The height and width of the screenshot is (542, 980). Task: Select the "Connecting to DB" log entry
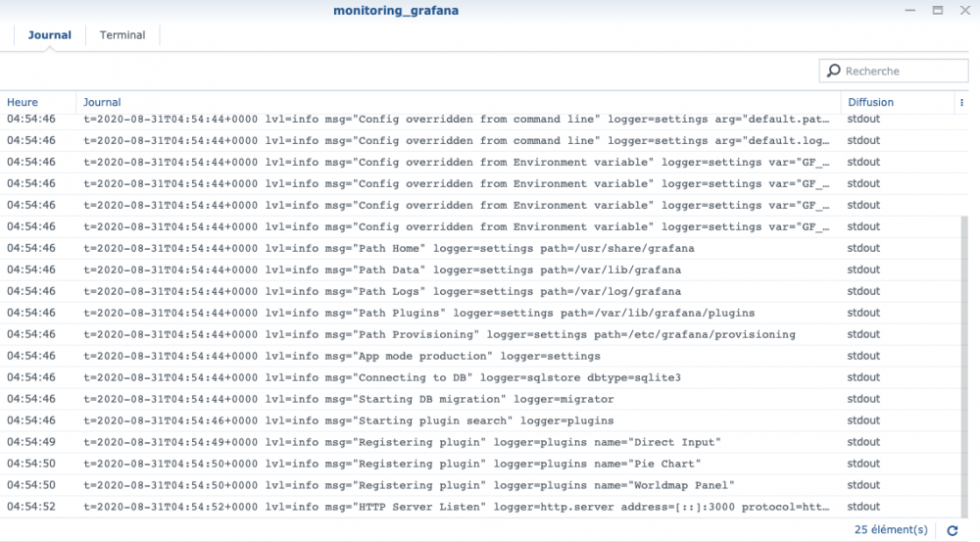[480, 377]
